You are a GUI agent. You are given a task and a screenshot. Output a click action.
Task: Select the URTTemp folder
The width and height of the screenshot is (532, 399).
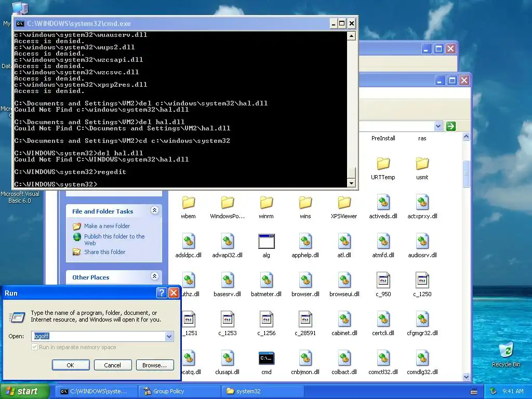click(x=383, y=164)
